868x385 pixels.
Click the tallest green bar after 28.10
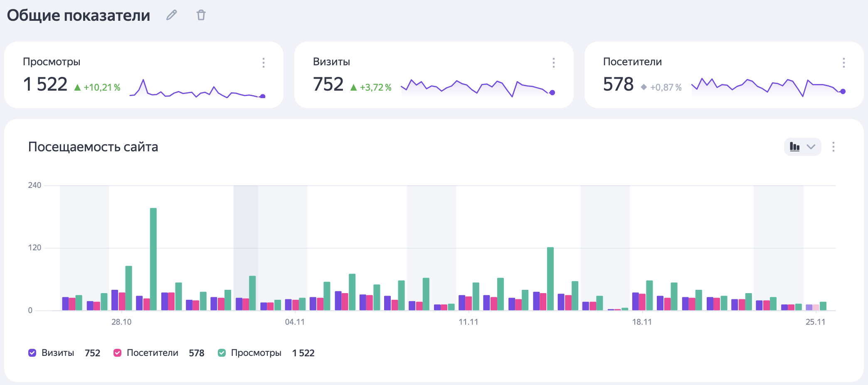point(153,259)
